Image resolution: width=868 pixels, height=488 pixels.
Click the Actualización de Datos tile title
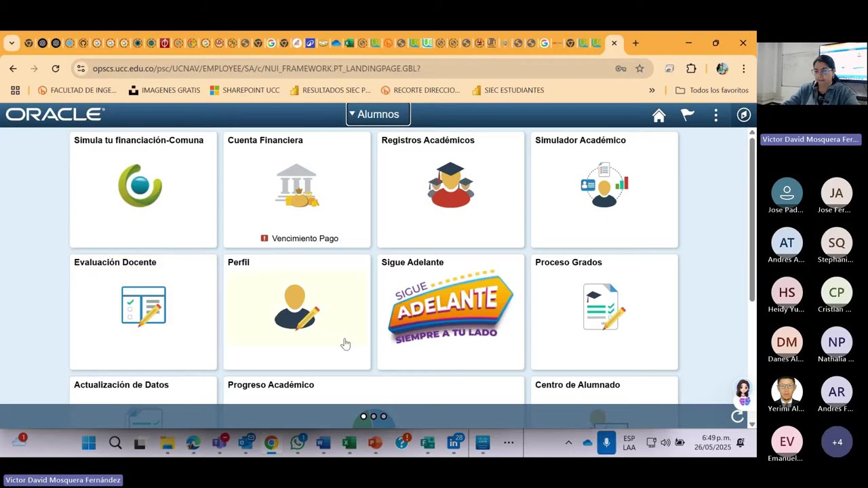(121, 385)
